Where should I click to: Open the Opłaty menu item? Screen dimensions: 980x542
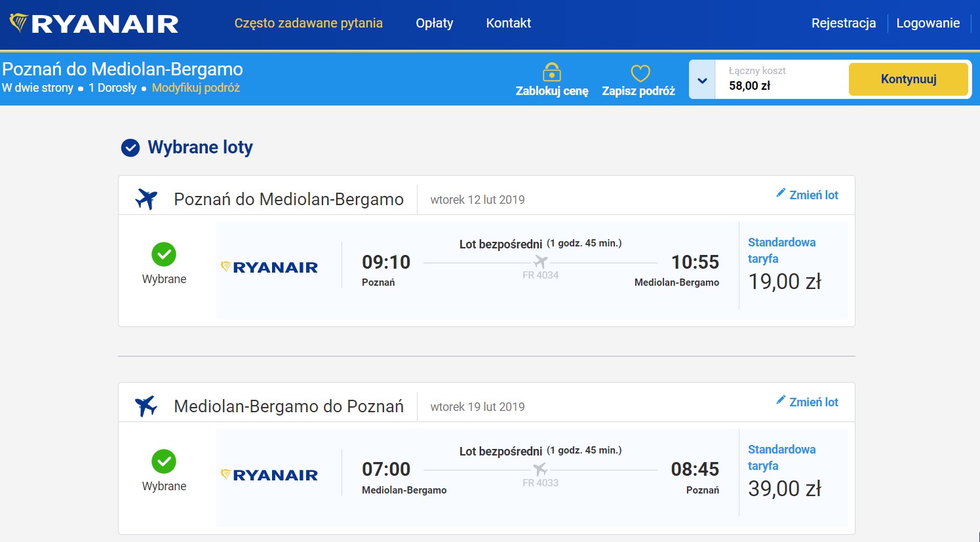point(435,23)
